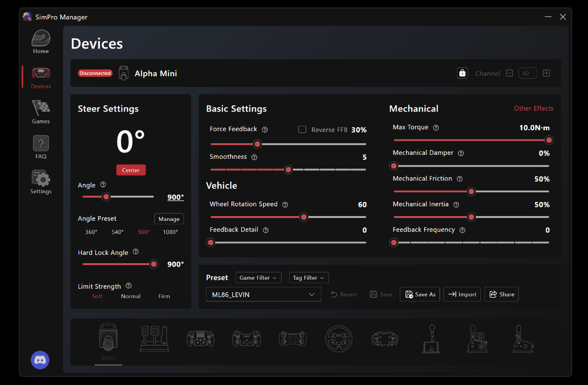The image size is (588, 385).
Task: Click the lock icon beside Channel
Action: [462, 73]
